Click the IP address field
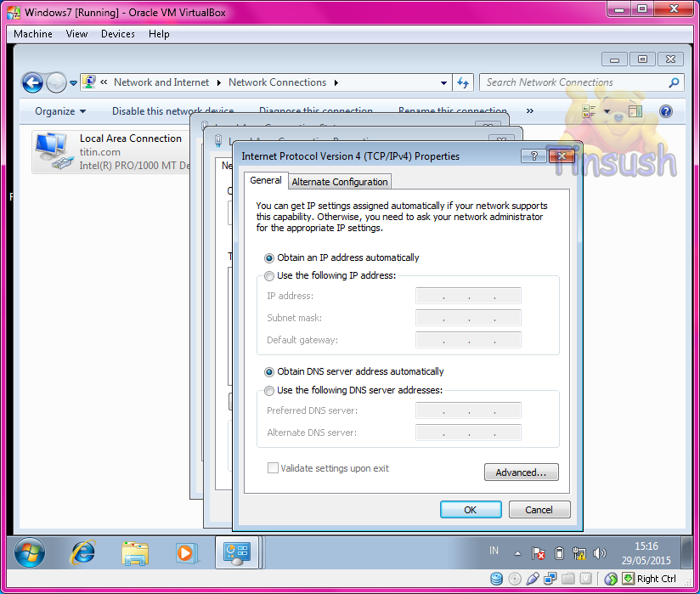700x594 pixels. click(x=468, y=296)
